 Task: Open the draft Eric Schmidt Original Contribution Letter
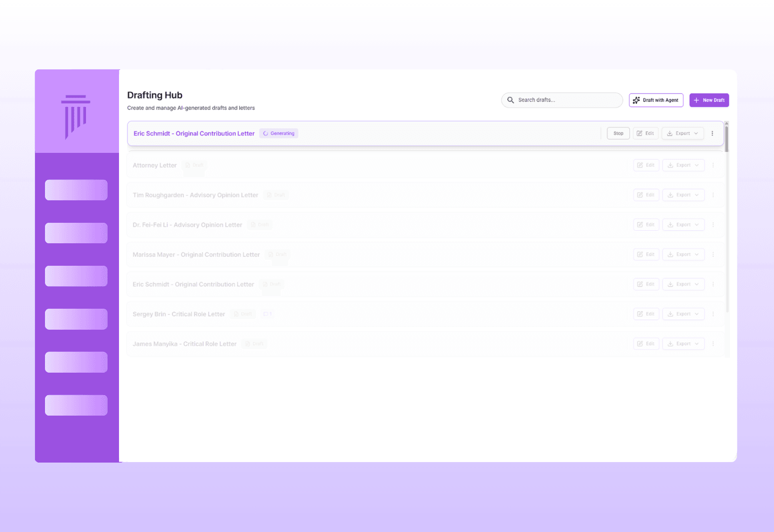click(x=193, y=284)
